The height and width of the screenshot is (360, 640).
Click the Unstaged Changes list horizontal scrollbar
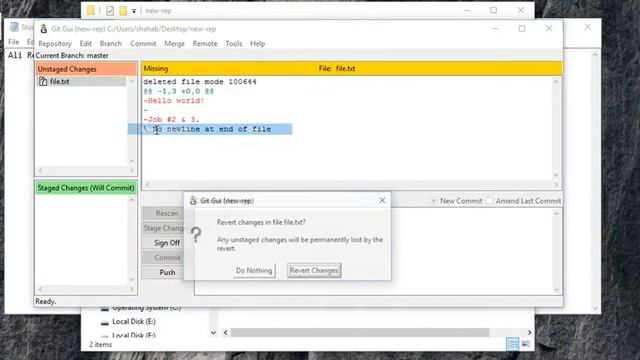point(86,170)
